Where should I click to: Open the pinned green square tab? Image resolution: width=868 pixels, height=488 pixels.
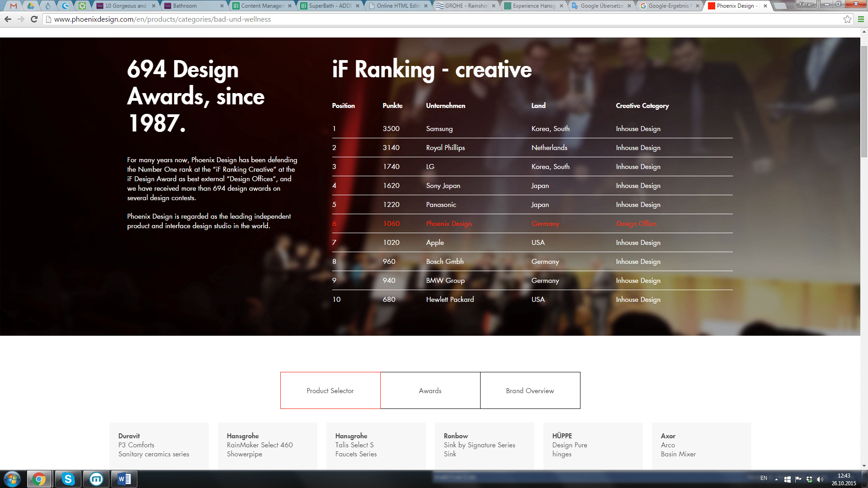point(82,6)
